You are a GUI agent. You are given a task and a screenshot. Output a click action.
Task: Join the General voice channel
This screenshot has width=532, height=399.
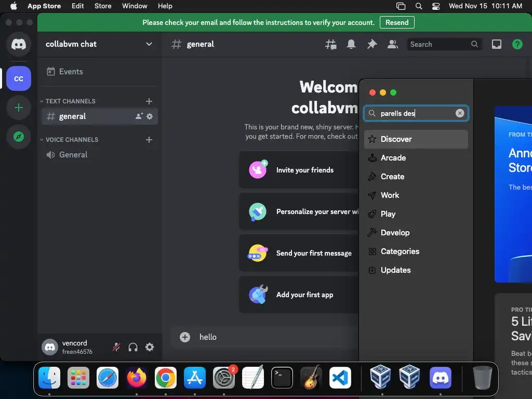pos(99,155)
